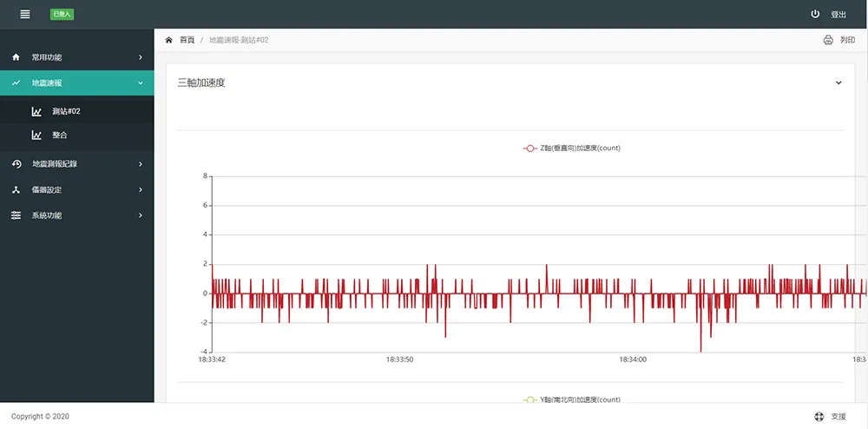Open the hamburger menu in top bar
The height and width of the screenshot is (429, 868).
pyautogui.click(x=25, y=14)
